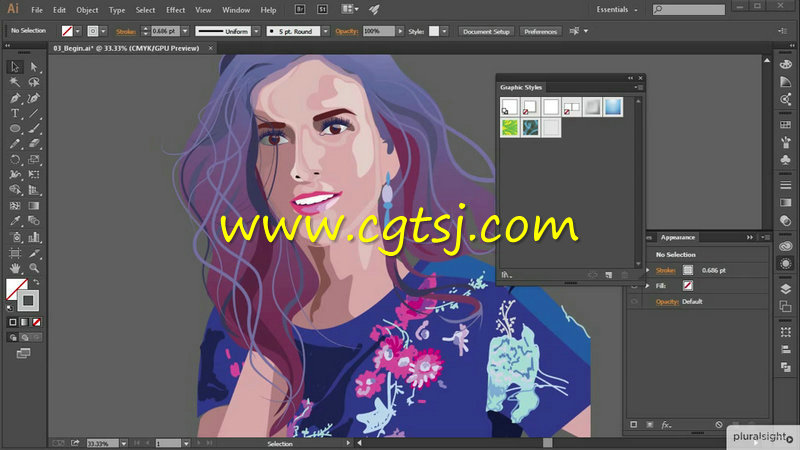Select the Gradient tool
This screenshot has width=800, height=450.
click(x=34, y=206)
